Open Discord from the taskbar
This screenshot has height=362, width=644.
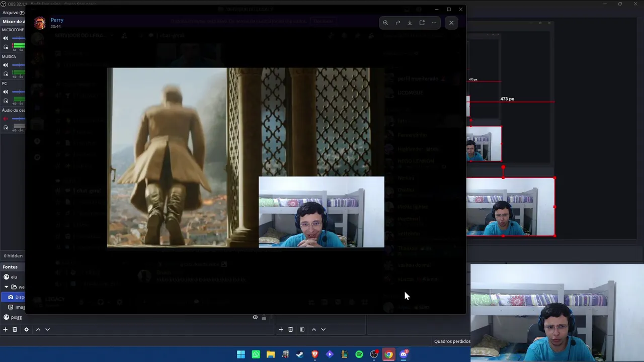[404, 354]
